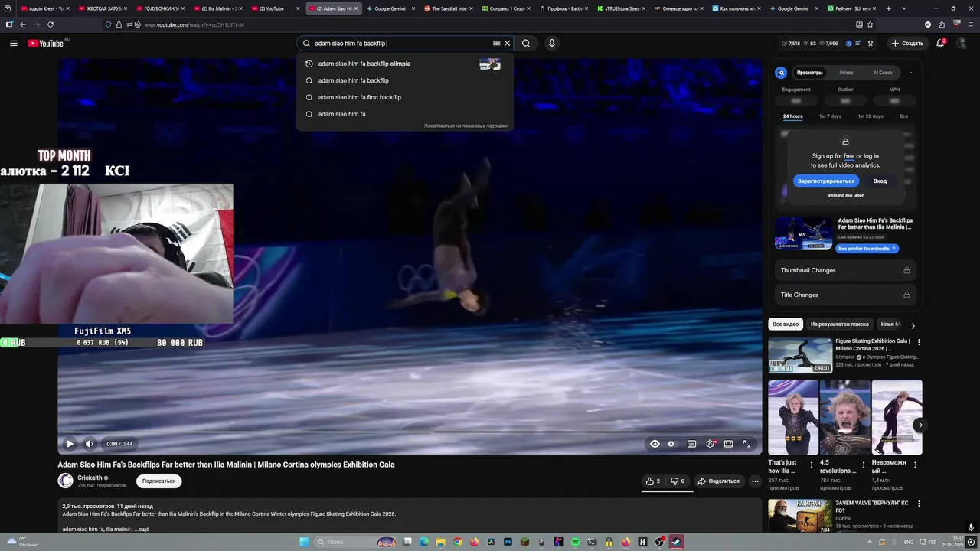This screenshot has width=980, height=551.
Task: Select the '1st 7 days' range
Action: (830, 116)
